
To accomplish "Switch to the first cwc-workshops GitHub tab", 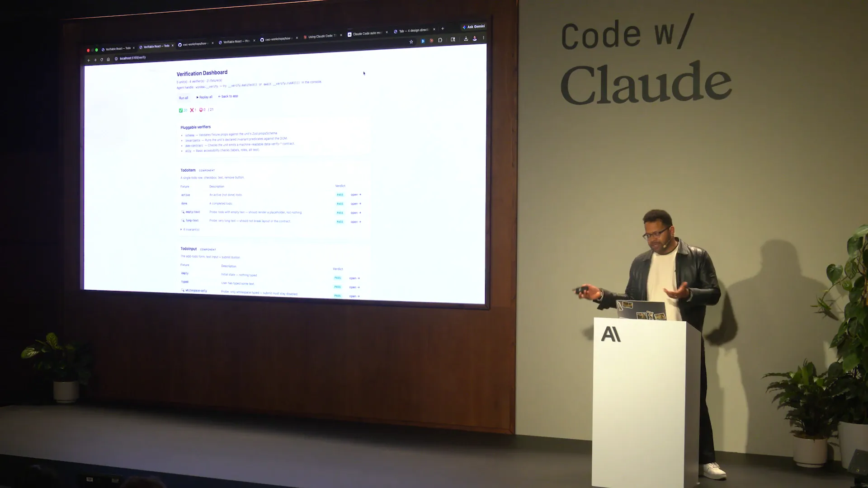I will [x=195, y=44].
